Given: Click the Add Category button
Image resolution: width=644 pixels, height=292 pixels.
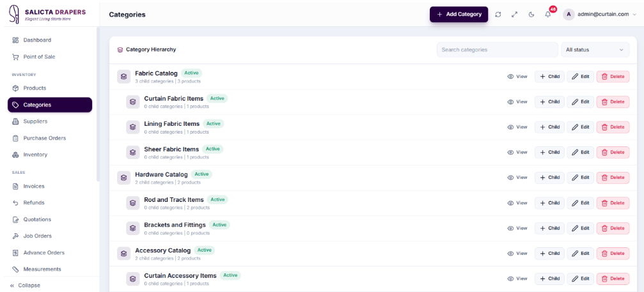Looking at the screenshot, I should click(459, 14).
